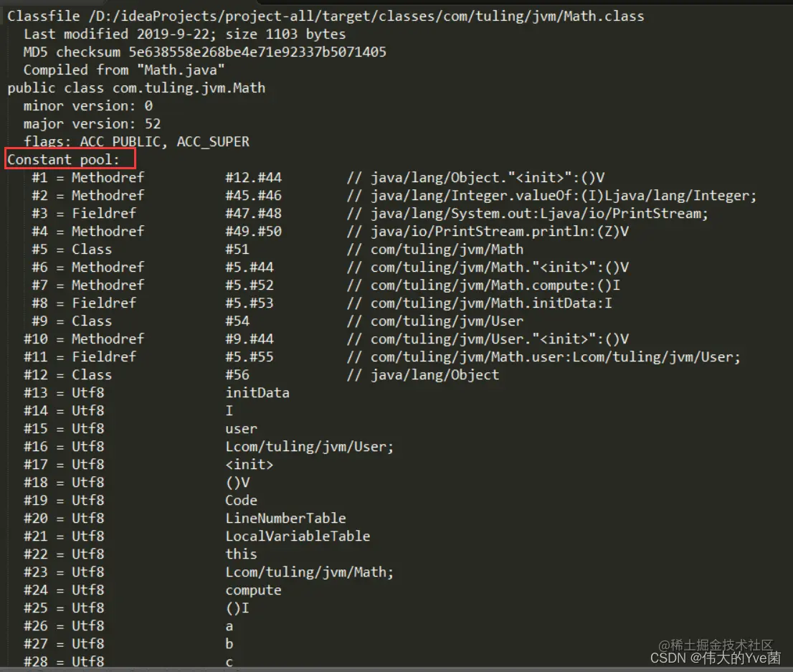Click the 'Code' Utf8 value
793x672 pixels.
pyautogui.click(x=241, y=501)
